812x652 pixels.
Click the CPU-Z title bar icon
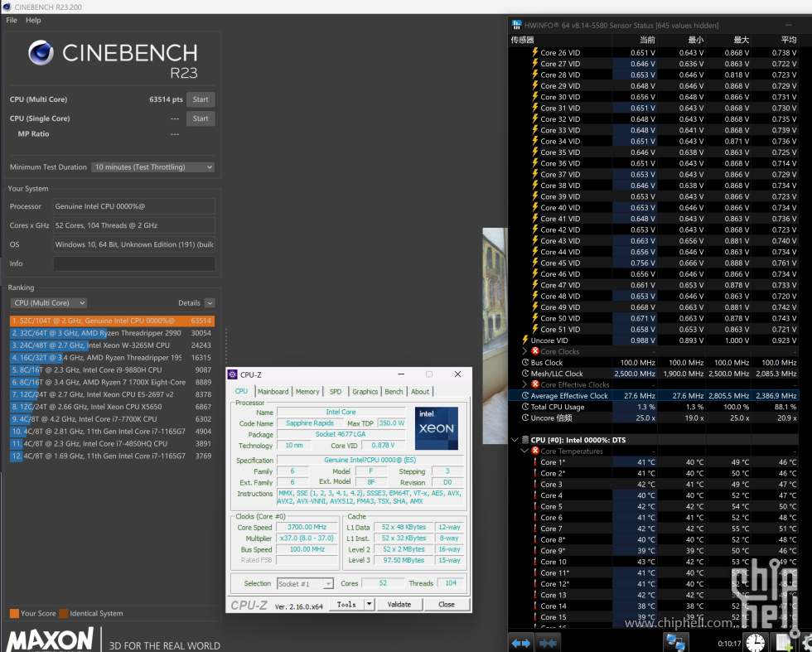(x=233, y=374)
